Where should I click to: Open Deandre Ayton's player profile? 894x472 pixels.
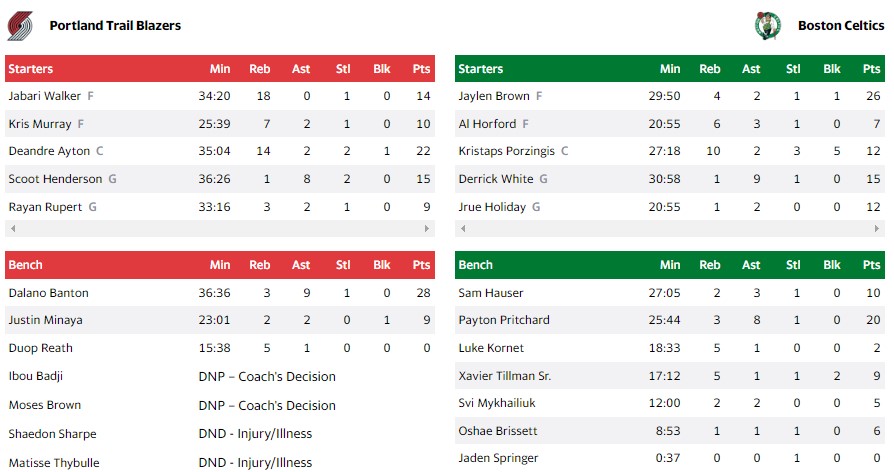click(49, 152)
